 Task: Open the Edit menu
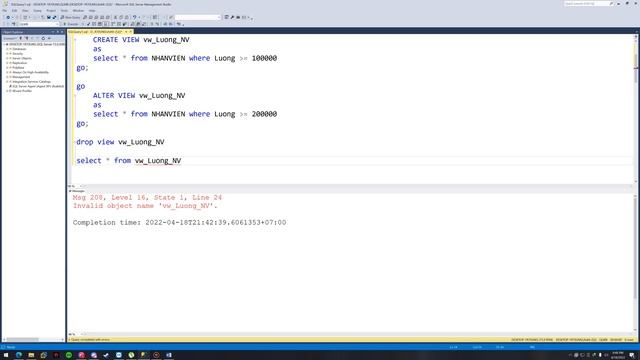[15, 11]
